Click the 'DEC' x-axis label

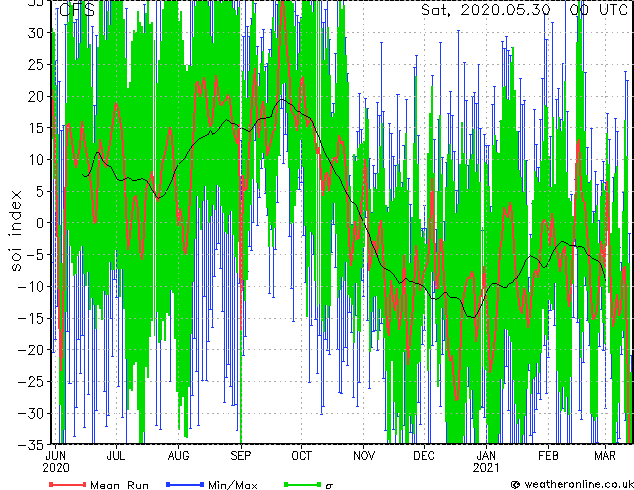coord(424,456)
